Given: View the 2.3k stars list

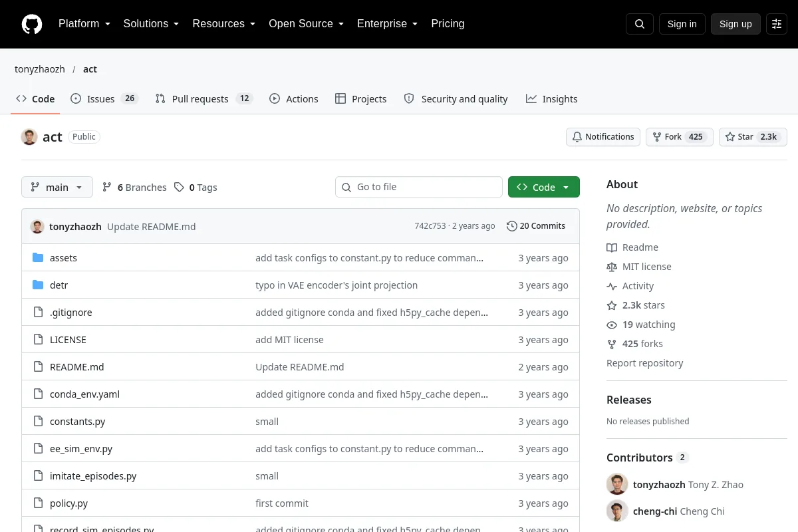Looking at the screenshot, I should point(636,305).
